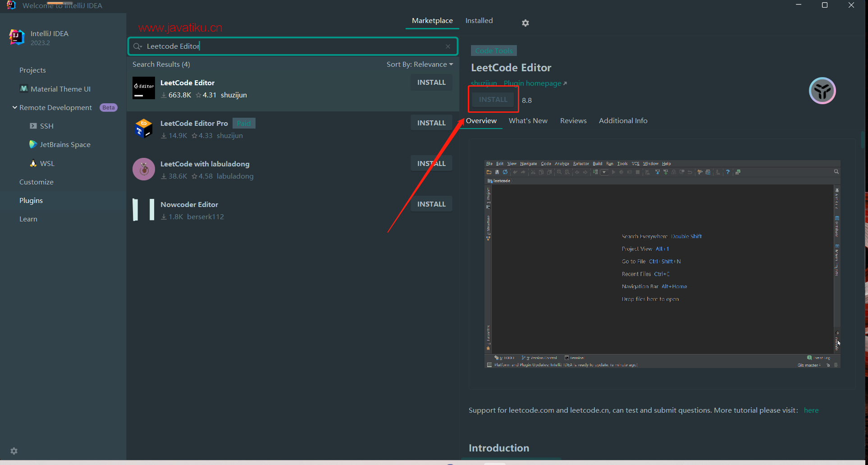Open the bottom-left settings gear
The height and width of the screenshot is (465, 868).
(14, 451)
